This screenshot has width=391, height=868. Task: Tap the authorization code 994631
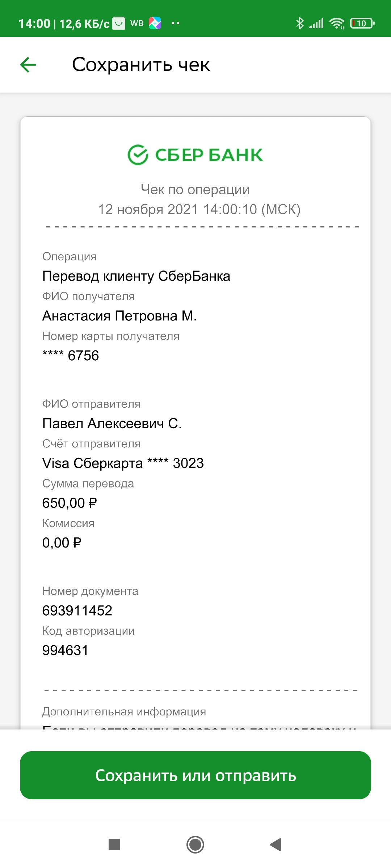(x=65, y=650)
